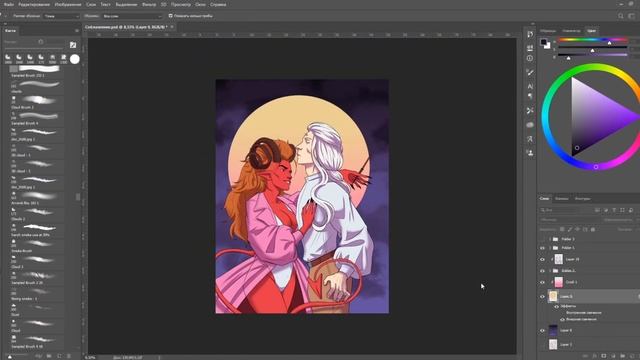Open layer blend mode dropdown
The width and height of the screenshot is (640, 360).
point(569,220)
